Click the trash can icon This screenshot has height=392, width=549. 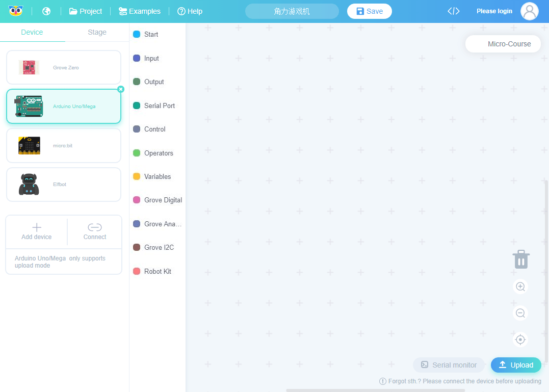[x=520, y=259]
